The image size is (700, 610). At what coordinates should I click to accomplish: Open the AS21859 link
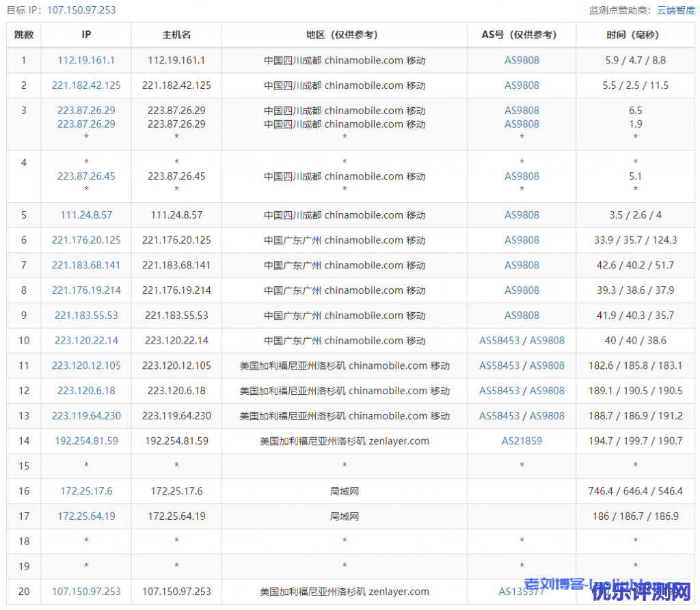pyautogui.click(x=522, y=441)
